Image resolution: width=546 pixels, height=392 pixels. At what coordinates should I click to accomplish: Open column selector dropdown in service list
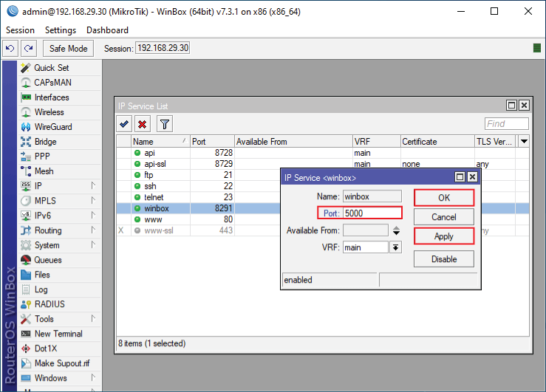[524, 142]
